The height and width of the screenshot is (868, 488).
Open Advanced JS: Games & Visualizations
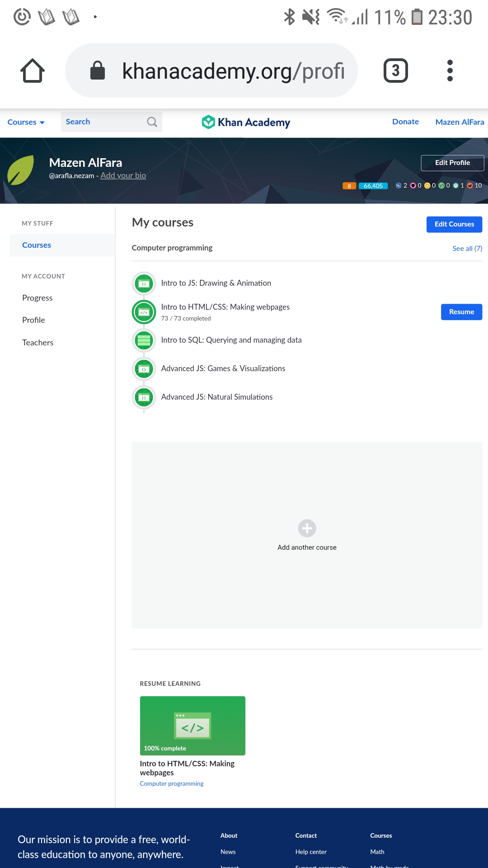[x=223, y=368]
